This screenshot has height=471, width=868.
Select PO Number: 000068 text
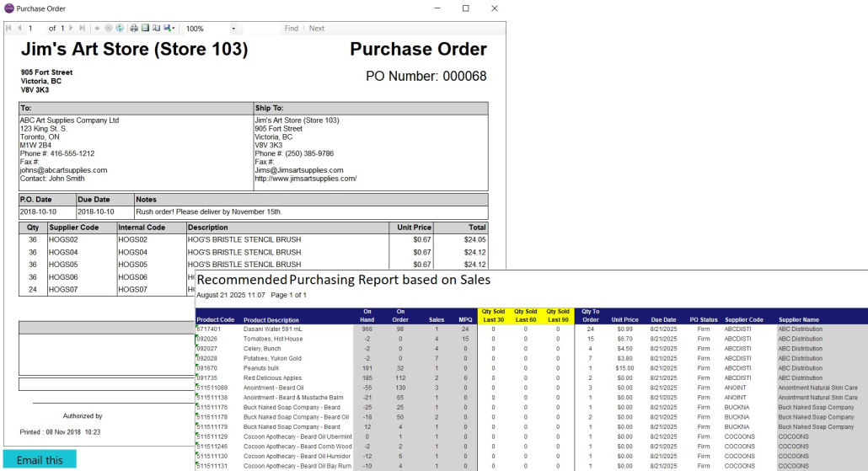[x=426, y=76]
